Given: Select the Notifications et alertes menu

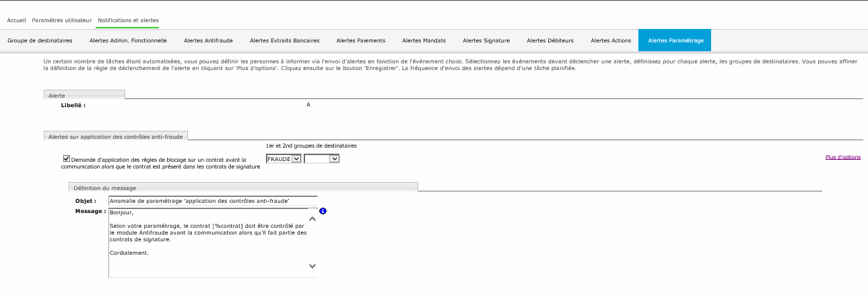Looking at the screenshot, I should pyautogui.click(x=128, y=21).
